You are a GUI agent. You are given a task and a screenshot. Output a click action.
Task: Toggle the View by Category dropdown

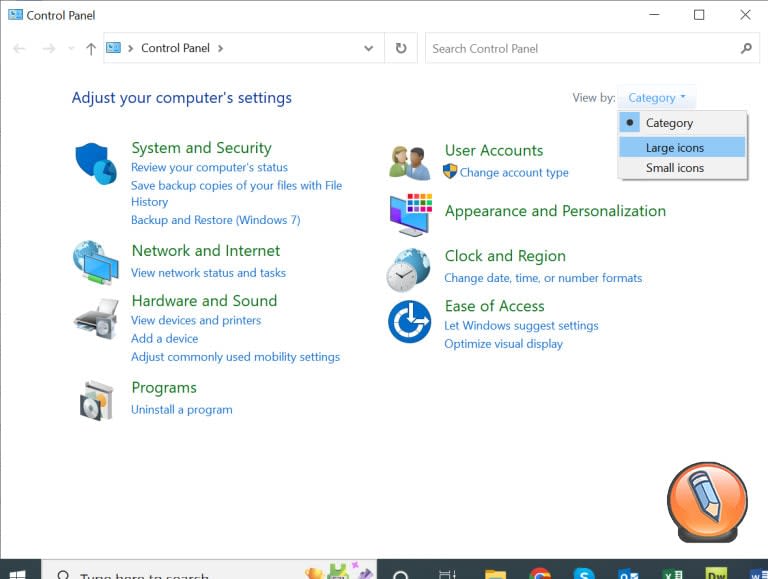[x=656, y=97]
